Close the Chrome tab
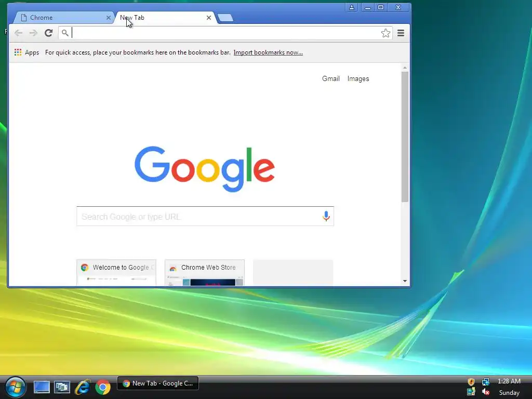Image resolution: width=532 pixels, height=399 pixels. (109, 18)
